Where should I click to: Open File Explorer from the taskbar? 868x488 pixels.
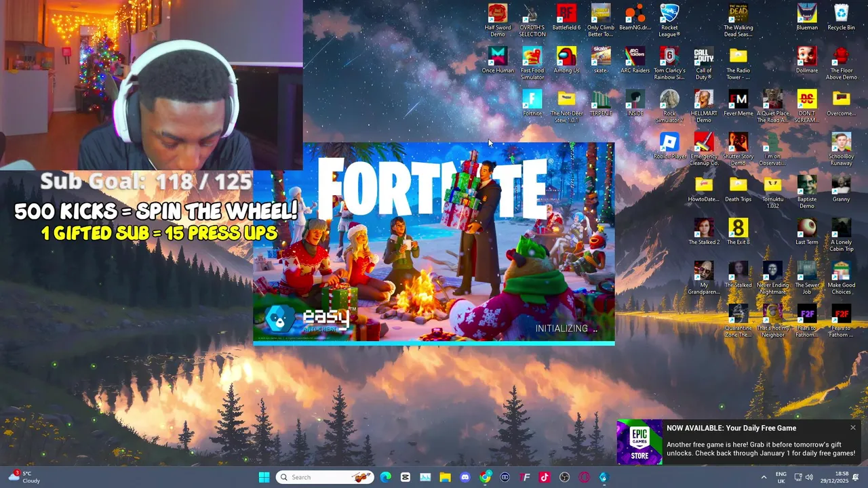pos(445,477)
